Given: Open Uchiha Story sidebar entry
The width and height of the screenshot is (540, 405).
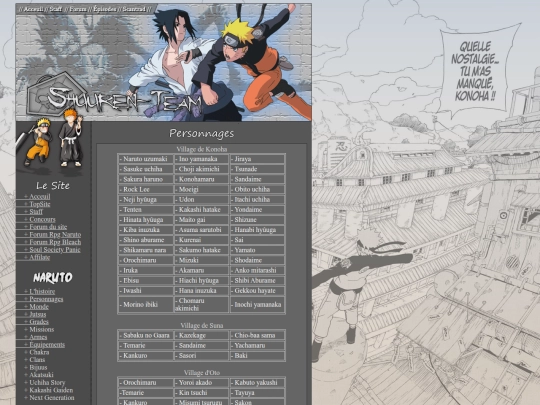Looking at the screenshot, I should point(47,382).
